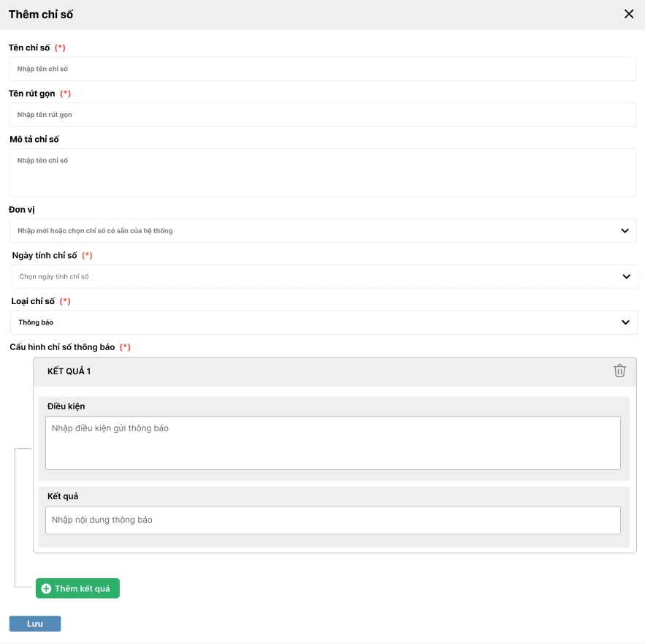The image size is (645, 644).
Task: Click the Điều kiện section label
Action: click(x=66, y=406)
